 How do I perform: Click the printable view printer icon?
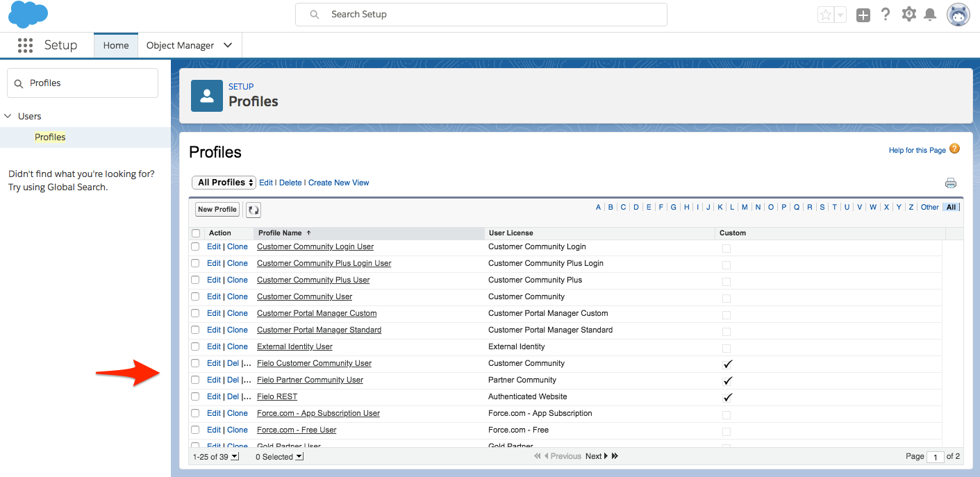pyautogui.click(x=950, y=183)
